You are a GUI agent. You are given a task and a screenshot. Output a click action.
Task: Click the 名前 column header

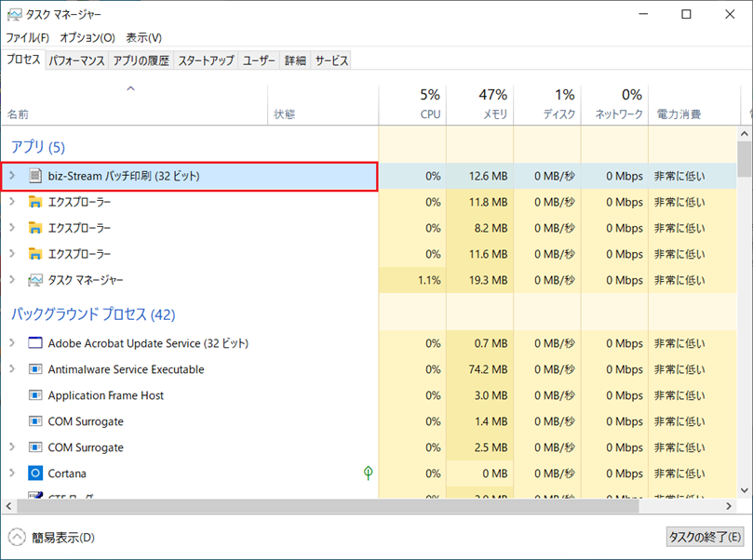point(134,104)
